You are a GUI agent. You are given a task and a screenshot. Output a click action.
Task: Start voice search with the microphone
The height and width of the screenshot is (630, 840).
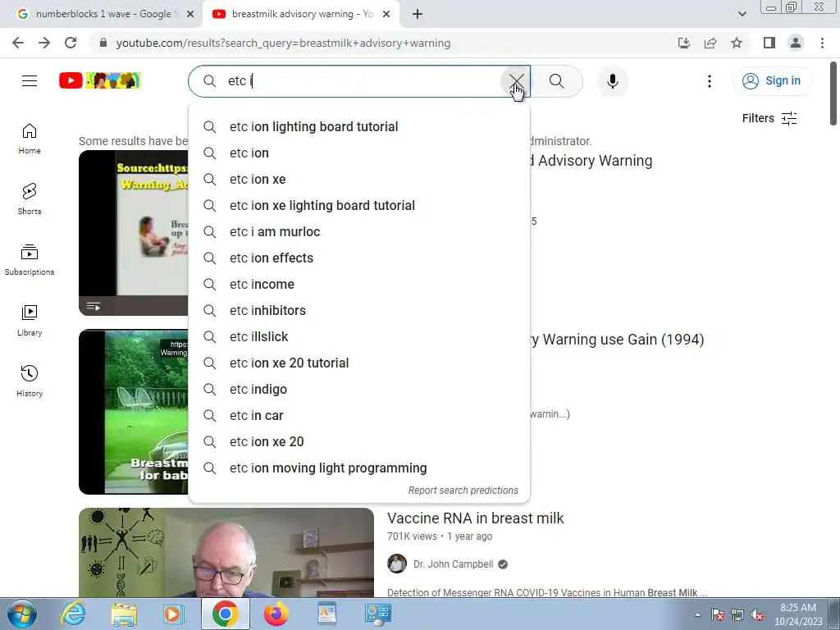pos(612,81)
